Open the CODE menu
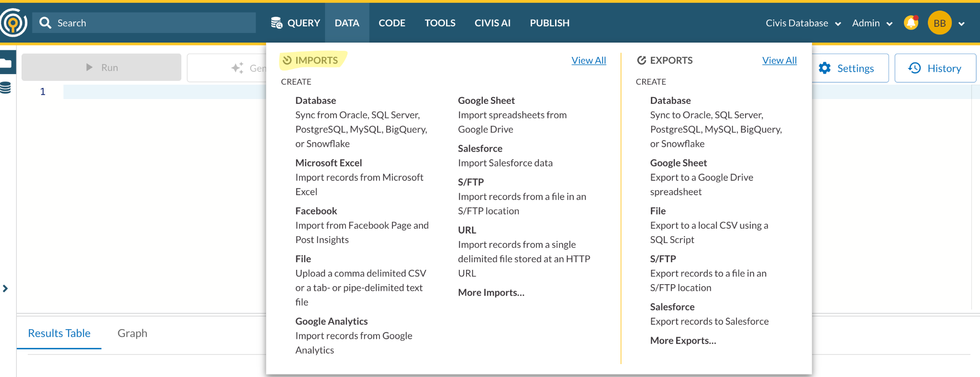 392,23
